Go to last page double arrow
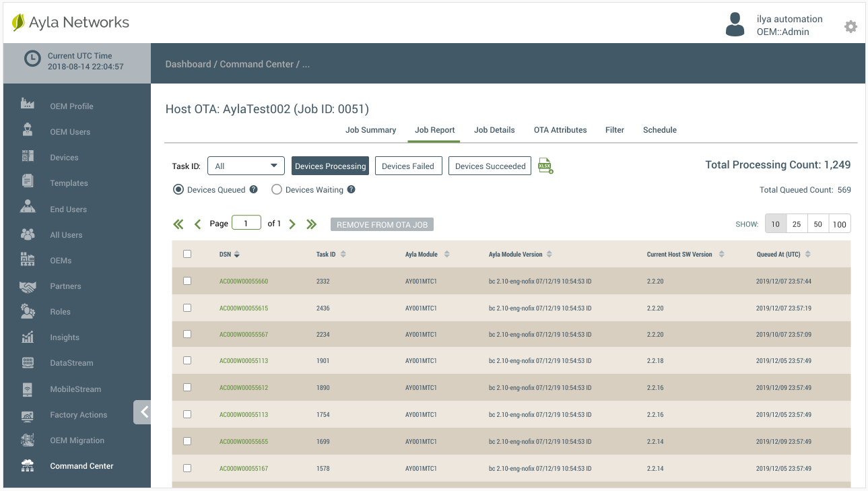This screenshot has width=868, height=491. pos(311,224)
